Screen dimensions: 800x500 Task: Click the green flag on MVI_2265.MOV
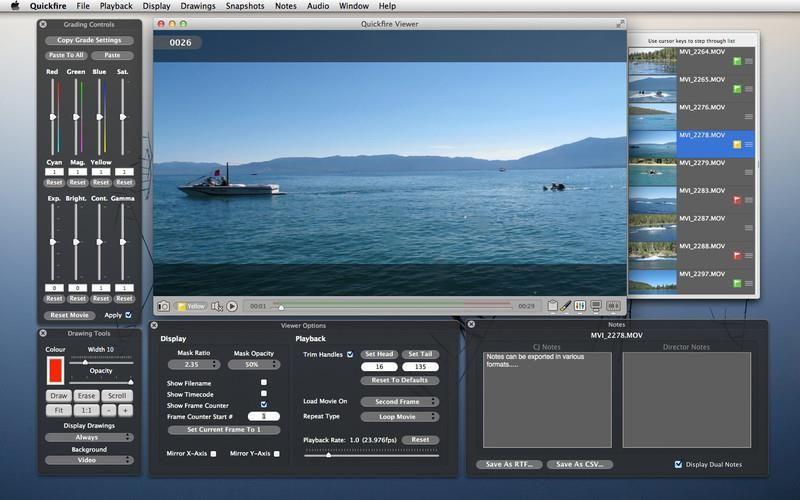[x=737, y=89]
